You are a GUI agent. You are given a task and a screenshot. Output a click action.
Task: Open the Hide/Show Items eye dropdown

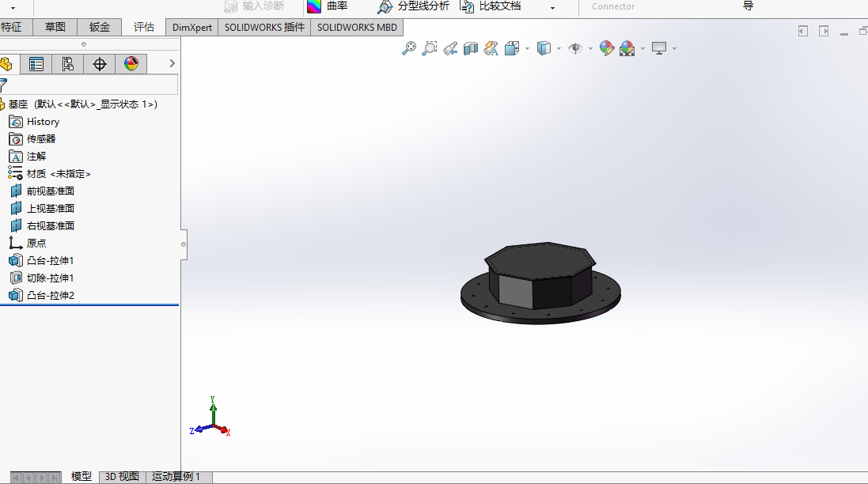click(x=589, y=49)
